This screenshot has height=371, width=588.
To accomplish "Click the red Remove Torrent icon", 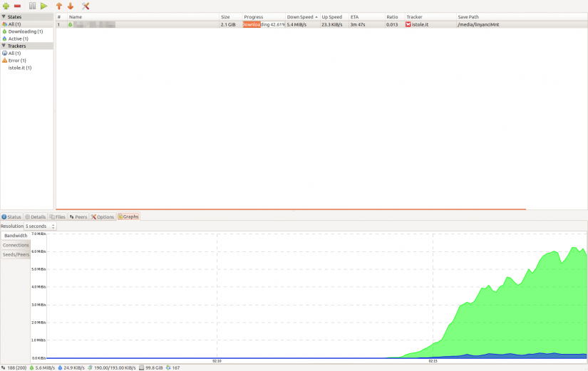I will click(x=17, y=6).
